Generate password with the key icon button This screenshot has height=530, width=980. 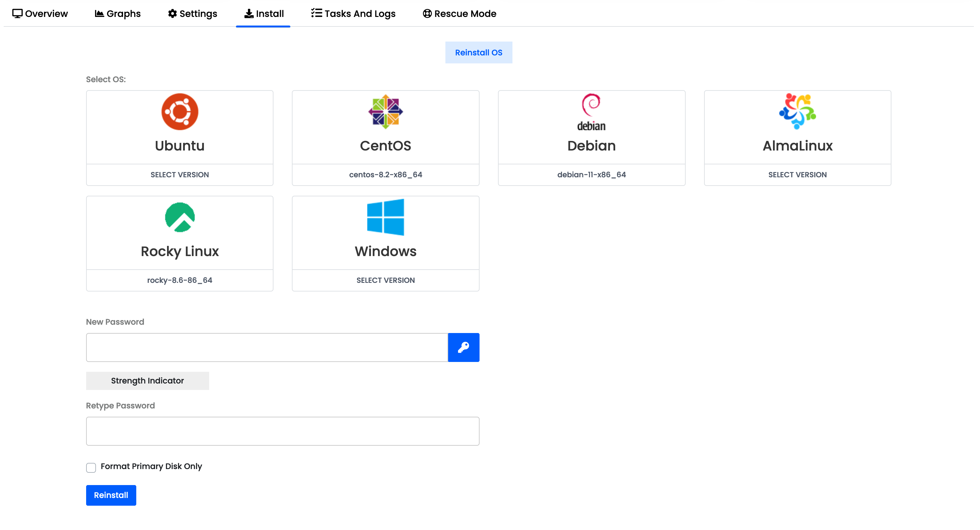463,347
